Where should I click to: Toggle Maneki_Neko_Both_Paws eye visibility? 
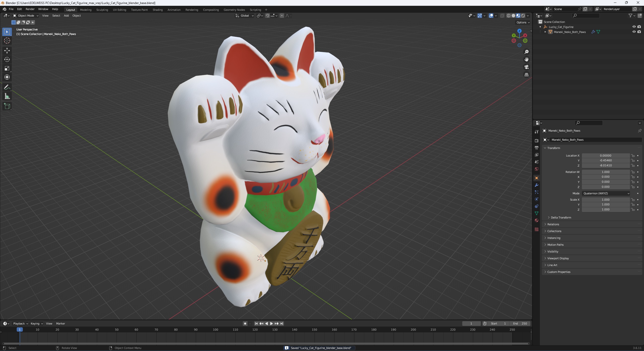634,32
